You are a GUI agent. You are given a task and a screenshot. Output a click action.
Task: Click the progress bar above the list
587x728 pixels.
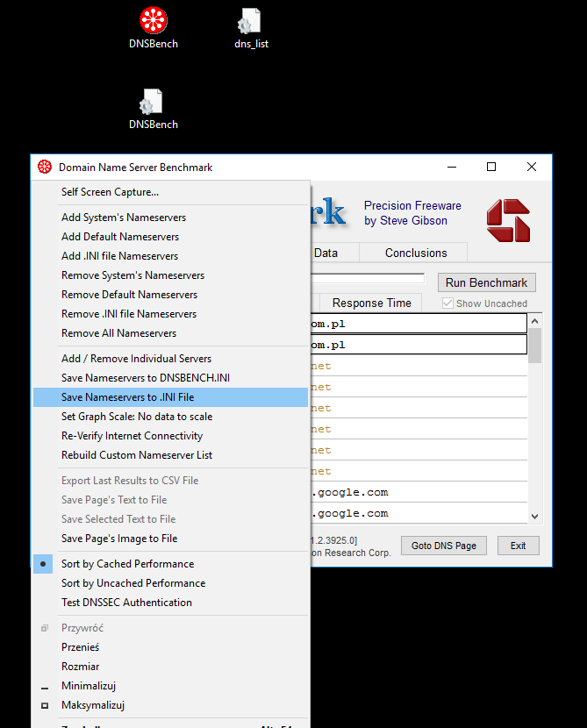367,280
